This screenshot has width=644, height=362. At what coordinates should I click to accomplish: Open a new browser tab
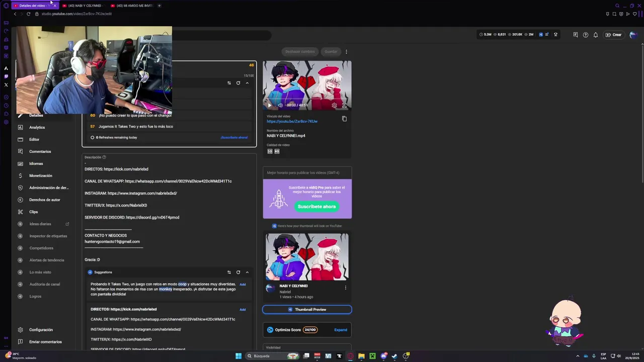click(x=159, y=6)
